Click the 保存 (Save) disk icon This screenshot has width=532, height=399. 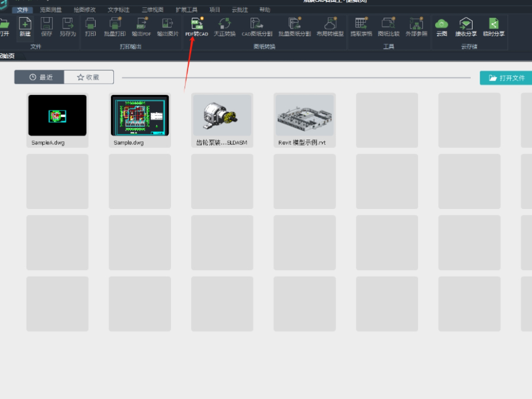click(x=46, y=24)
